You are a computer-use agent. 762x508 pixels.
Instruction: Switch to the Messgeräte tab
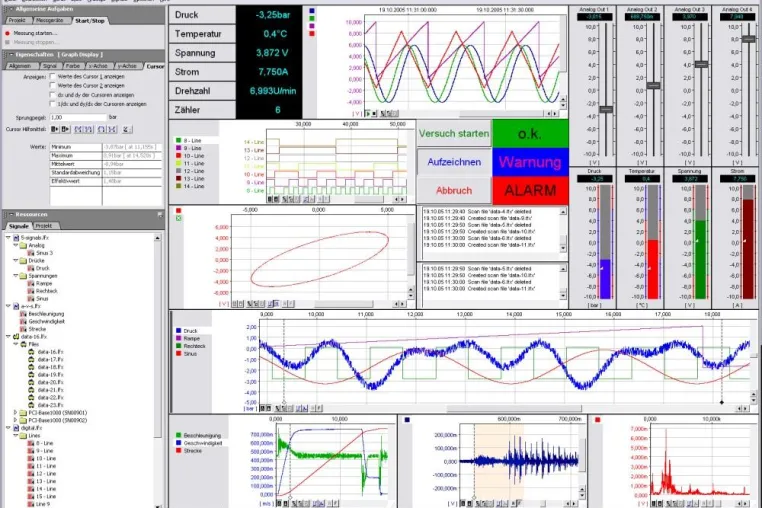click(x=50, y=20)
